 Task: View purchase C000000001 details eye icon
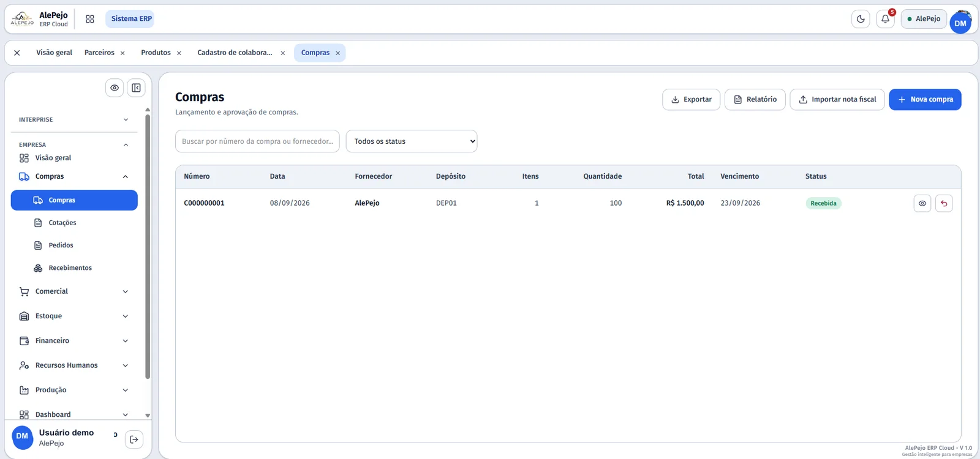click(x=922, y=203)
